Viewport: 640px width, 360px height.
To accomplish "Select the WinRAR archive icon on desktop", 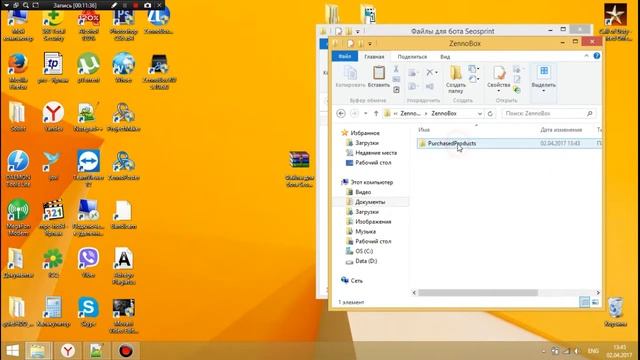I will (x=299, y=169).
